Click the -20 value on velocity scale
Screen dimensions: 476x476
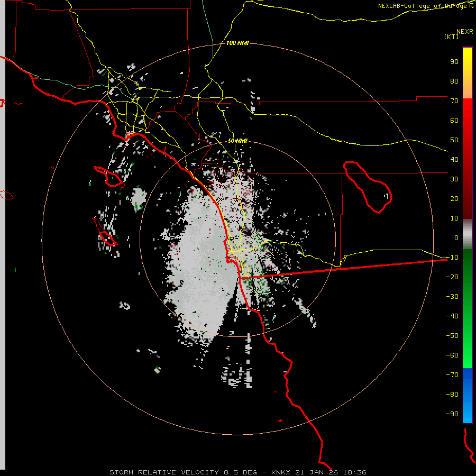pyautogui.click(x=452, y=277)
